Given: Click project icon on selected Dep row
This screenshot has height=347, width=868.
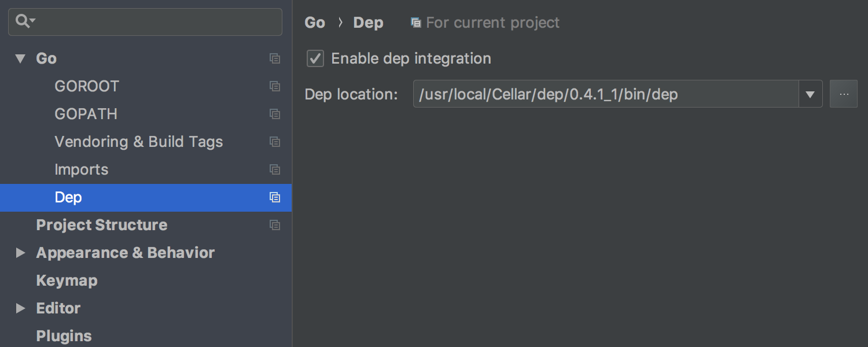Looking at the screenshot, I should [x=275, y=197].
